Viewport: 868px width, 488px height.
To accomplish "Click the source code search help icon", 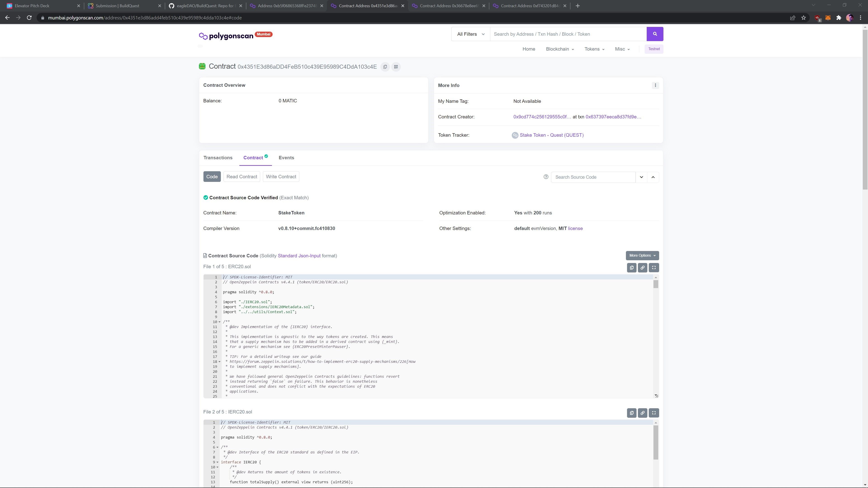I will [x=546, y=177].
